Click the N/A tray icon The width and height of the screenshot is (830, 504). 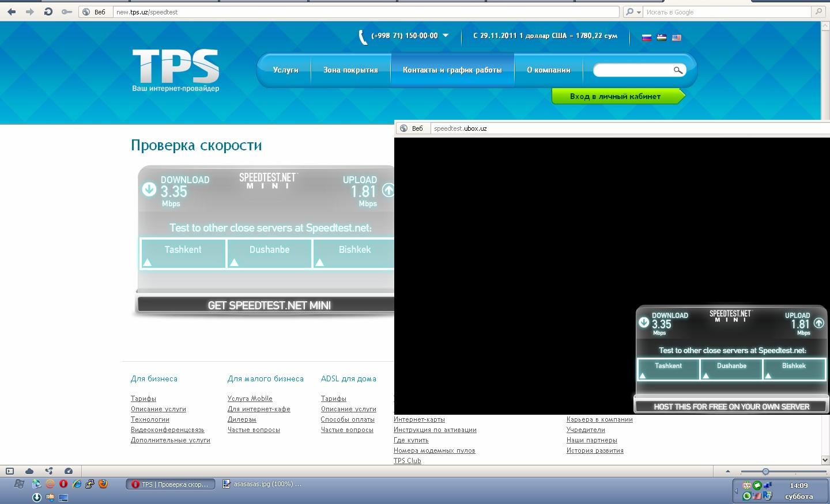point(747,486)
